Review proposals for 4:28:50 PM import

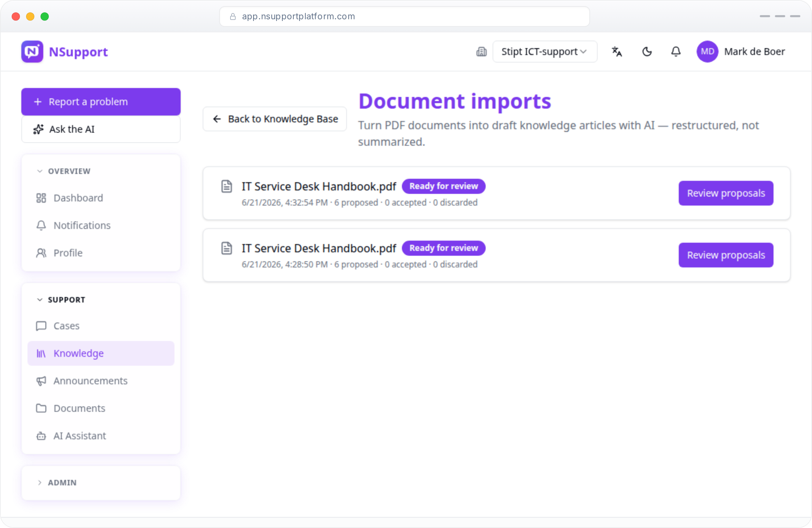coord(726,255)
